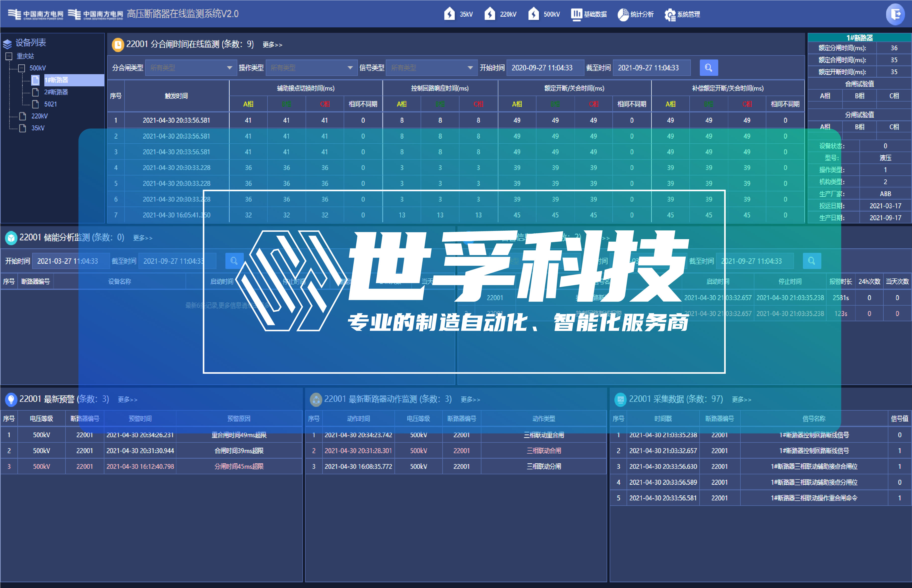Click 开始时间 field in 储能分析 panel
This screenshot has width=912, height=588.
click(71, 261)
